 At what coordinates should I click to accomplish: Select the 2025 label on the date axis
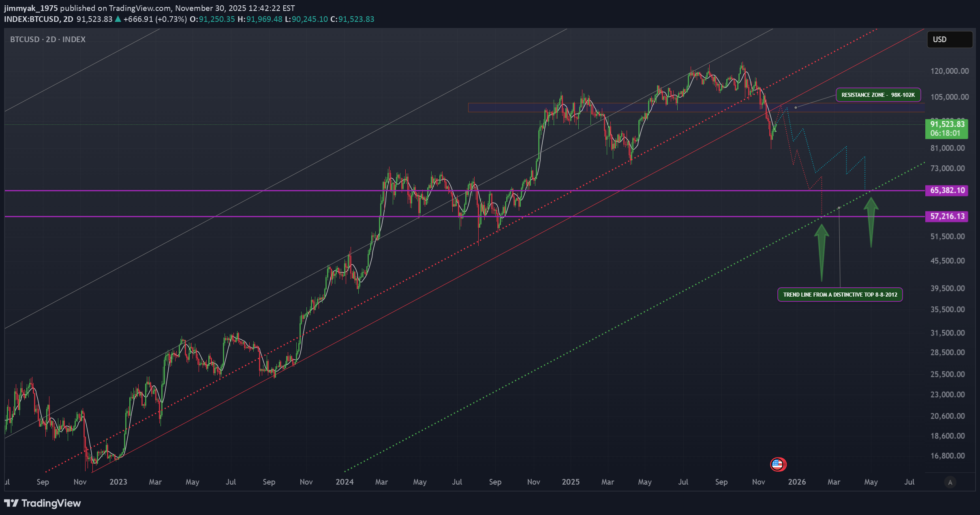(571, 482)
